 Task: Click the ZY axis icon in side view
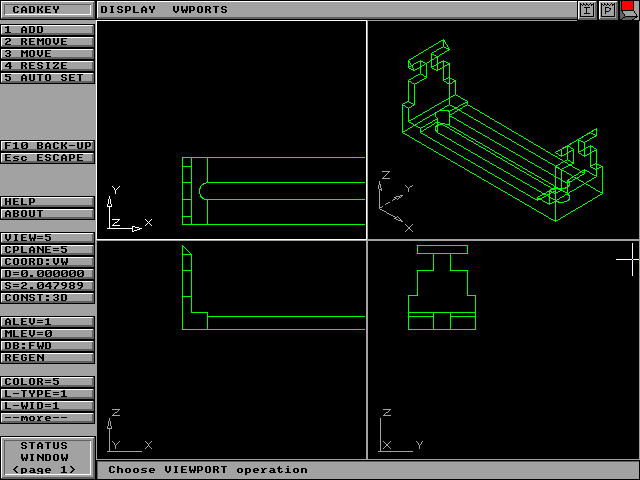click(x=401, y=430)
